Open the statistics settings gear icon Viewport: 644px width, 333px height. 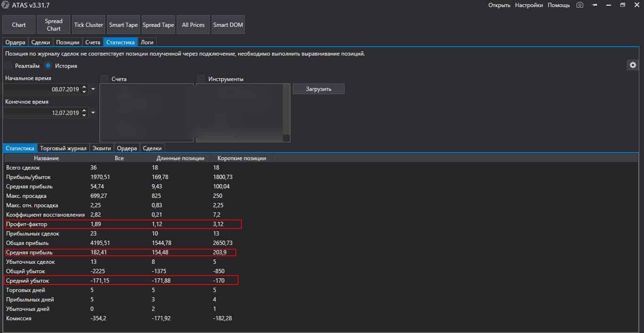point(633,65)
